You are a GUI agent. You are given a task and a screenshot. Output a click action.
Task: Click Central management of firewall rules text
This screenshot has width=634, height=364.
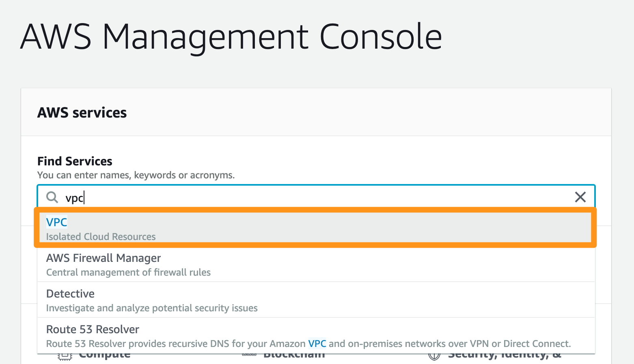[128, 272]
